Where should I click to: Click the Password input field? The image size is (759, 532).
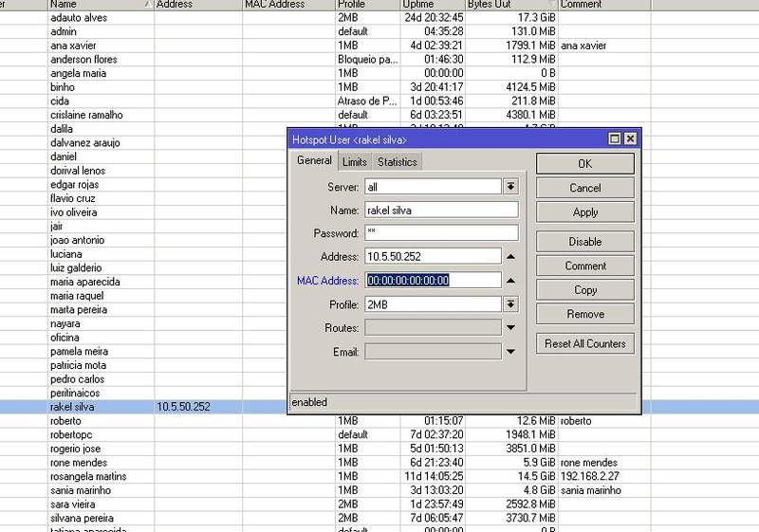point(441,233)
